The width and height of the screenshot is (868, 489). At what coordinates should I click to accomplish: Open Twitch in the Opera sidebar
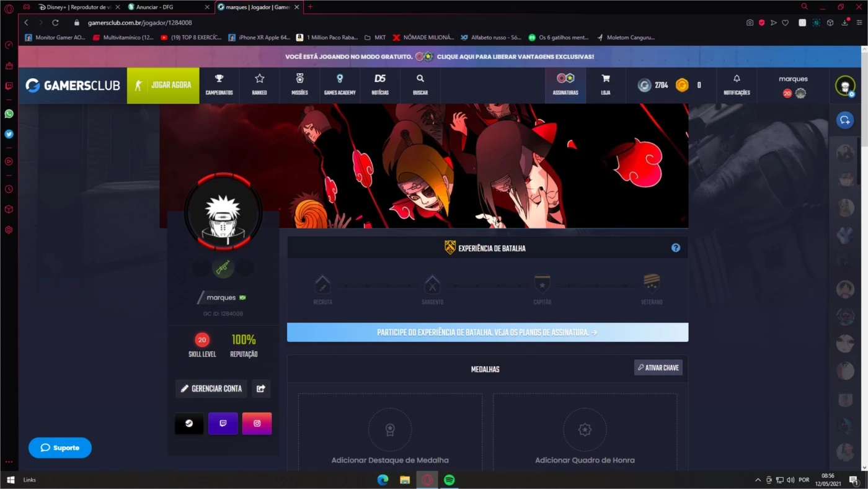pyautogui.click(x=9, y=86)
